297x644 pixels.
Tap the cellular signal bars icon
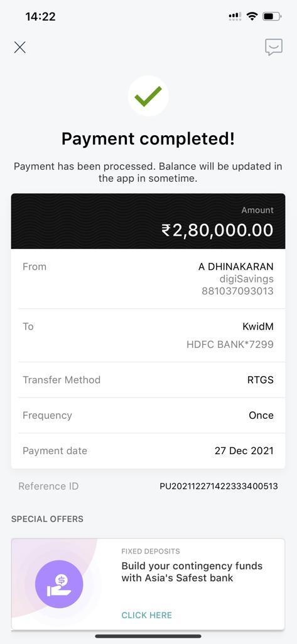coord(235,16)
